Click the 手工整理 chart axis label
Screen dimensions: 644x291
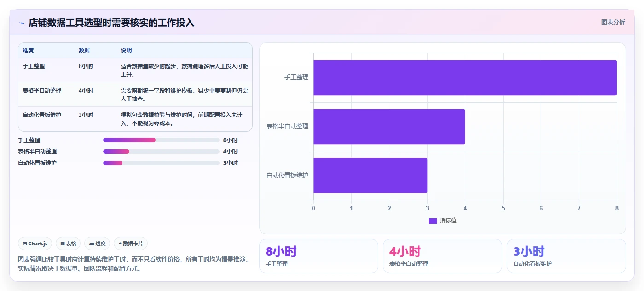(x=296, y=77)
